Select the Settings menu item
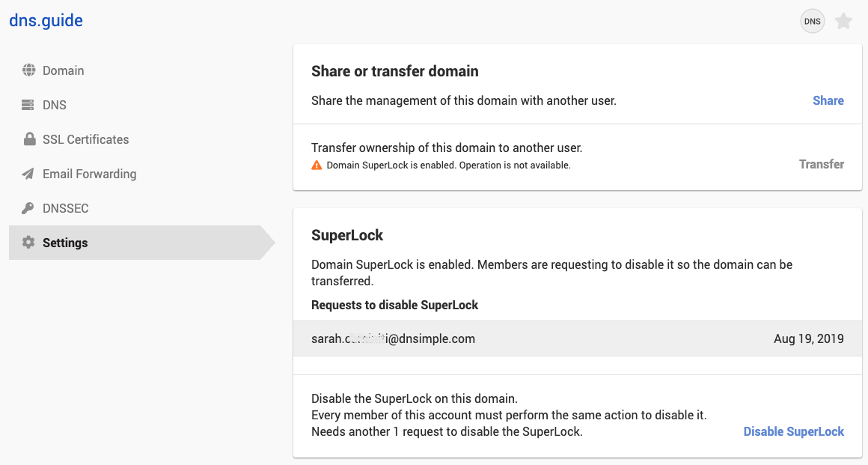 point(65,243)
